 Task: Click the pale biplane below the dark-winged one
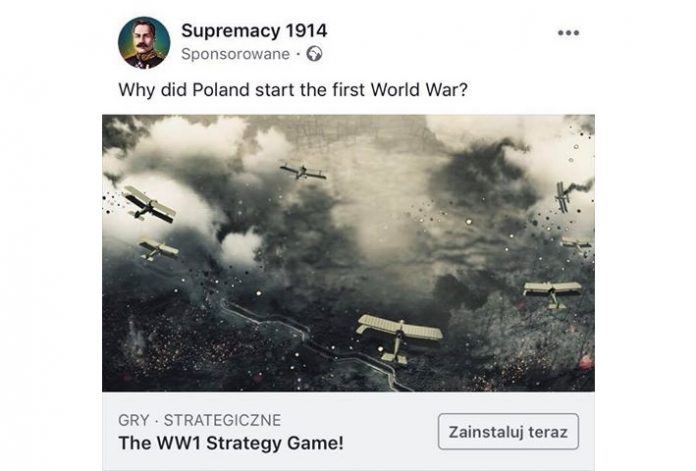click(158, 249)
